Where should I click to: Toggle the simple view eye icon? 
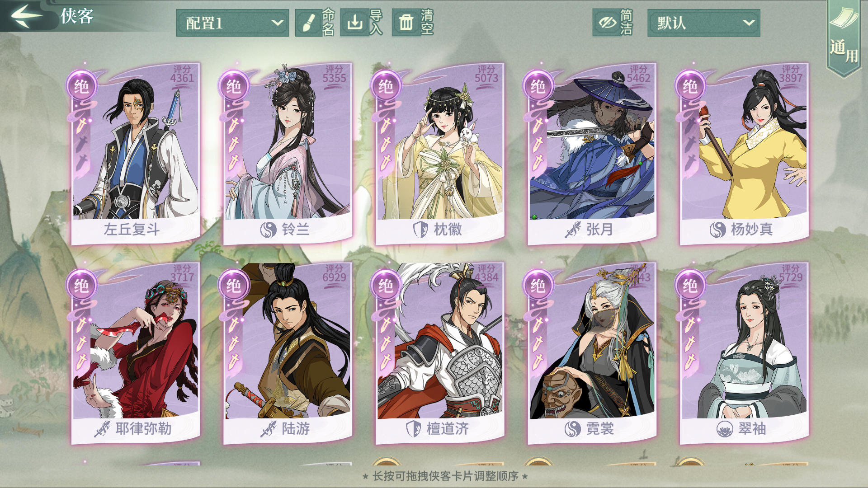pyautogui.click(x=607, y=23)
